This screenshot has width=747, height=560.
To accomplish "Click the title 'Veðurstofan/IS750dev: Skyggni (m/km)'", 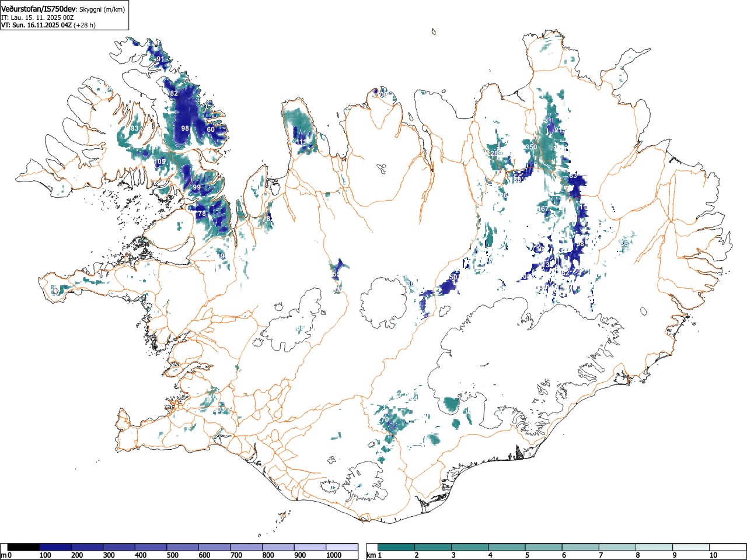I will click(62, 9).
